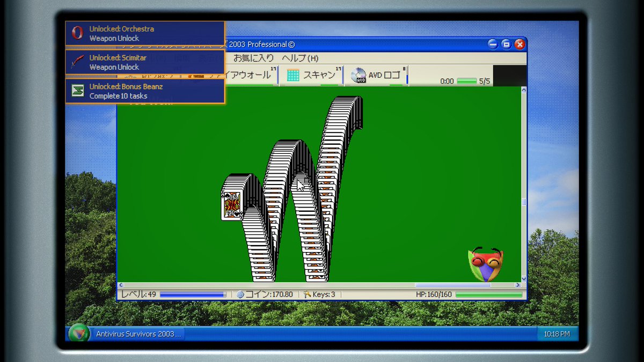
Task: Click the ファイアウォール toolbar item
Action: [251, 75]
